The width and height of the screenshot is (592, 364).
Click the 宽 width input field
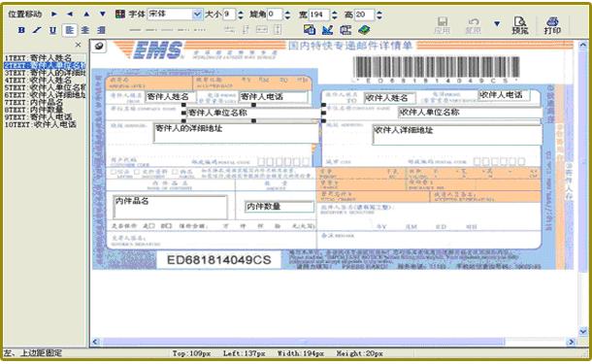318,15
